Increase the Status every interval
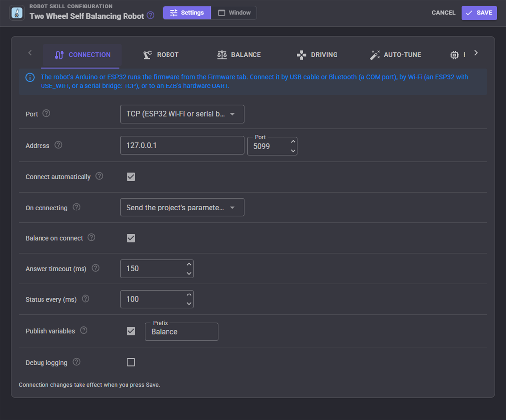The image size is (506, 420). click(189, 294)
